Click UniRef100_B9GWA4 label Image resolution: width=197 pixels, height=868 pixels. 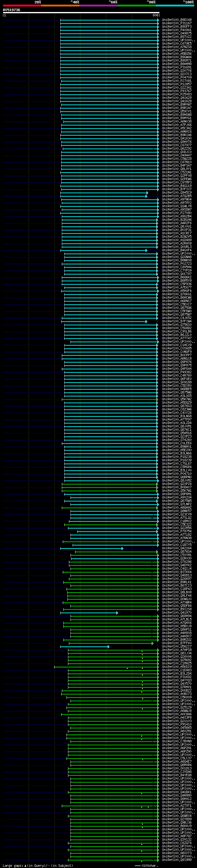pos(177,57)
